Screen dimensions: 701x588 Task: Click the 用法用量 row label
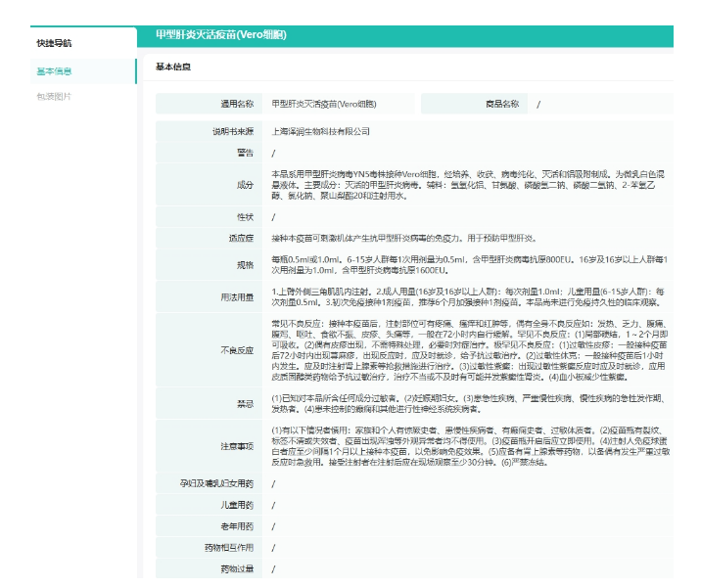237,296
